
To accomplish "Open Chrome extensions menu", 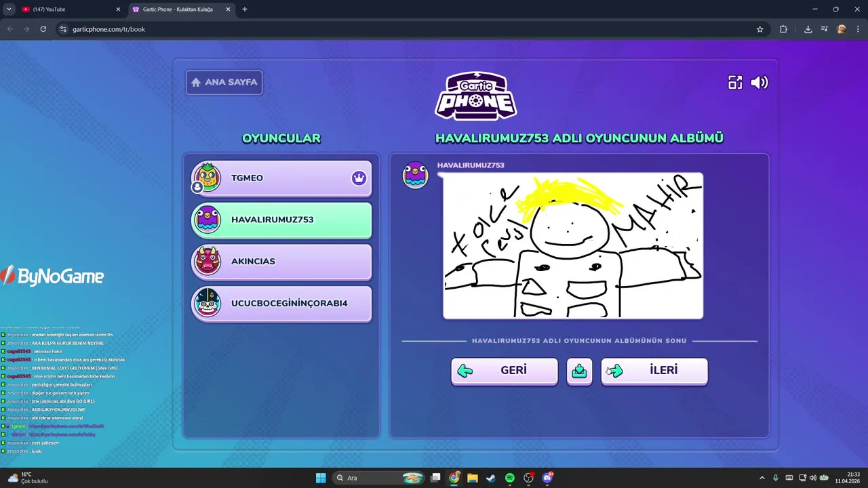I will click(x=783, y=29).
